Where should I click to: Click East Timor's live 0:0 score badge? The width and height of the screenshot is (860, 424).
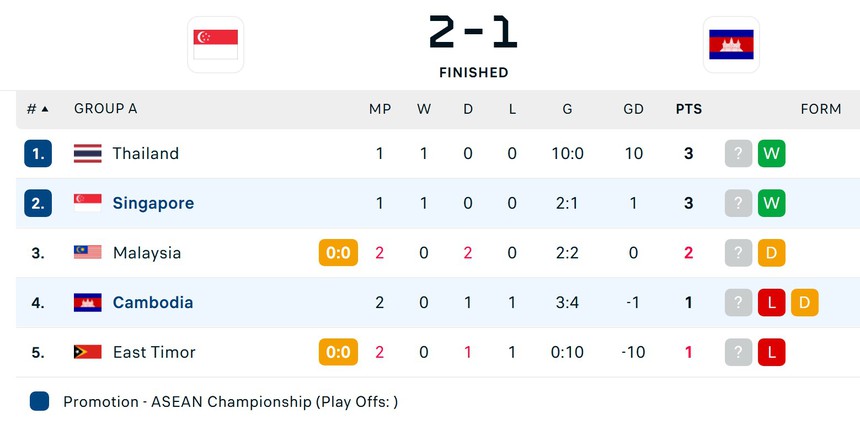point(338,352)
